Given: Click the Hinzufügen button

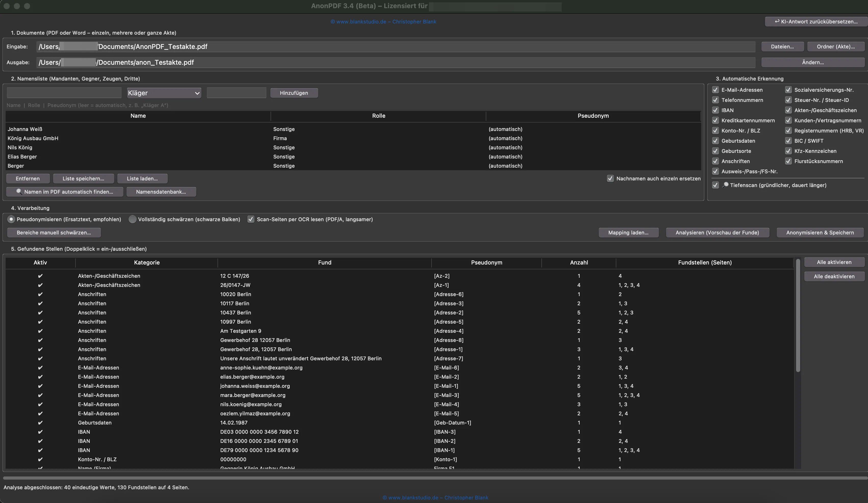Looking at the screenshot, I should coord(294,93).
